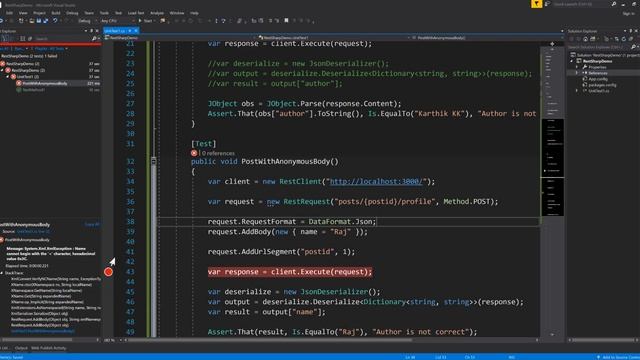Open the Edit menu
Image resolution: width=640 pixels, height=360 pixels.
point(9,13)
